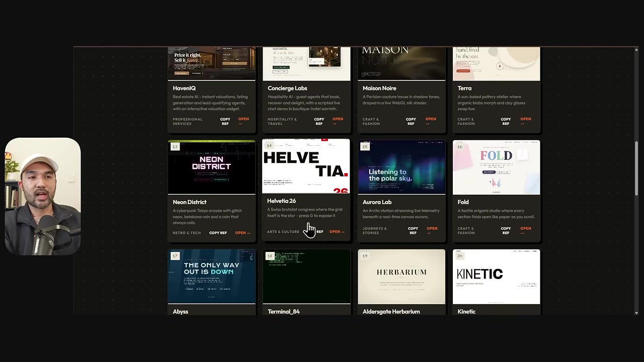Open the Concierge Labs template
The image size is (644, 362).
point(338,121)
